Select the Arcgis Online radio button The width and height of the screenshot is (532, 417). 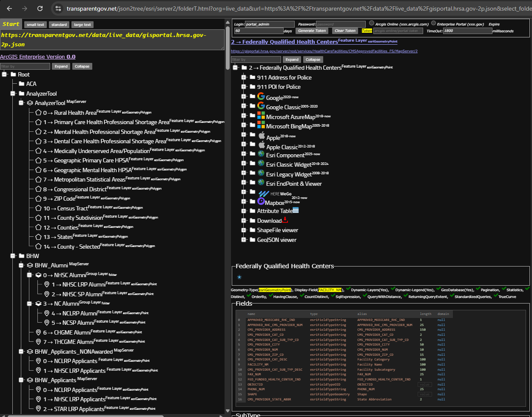(372, 23)
